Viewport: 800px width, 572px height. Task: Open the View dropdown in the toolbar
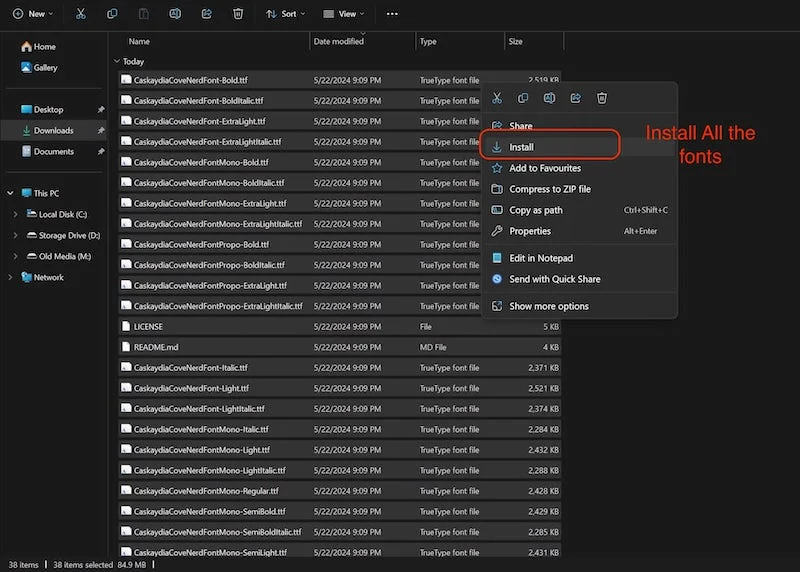click(344, 14)
